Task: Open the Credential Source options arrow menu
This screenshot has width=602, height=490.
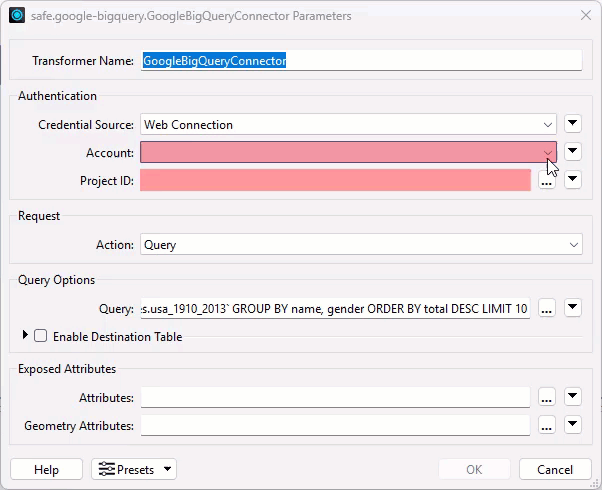Action: [572, 124]
